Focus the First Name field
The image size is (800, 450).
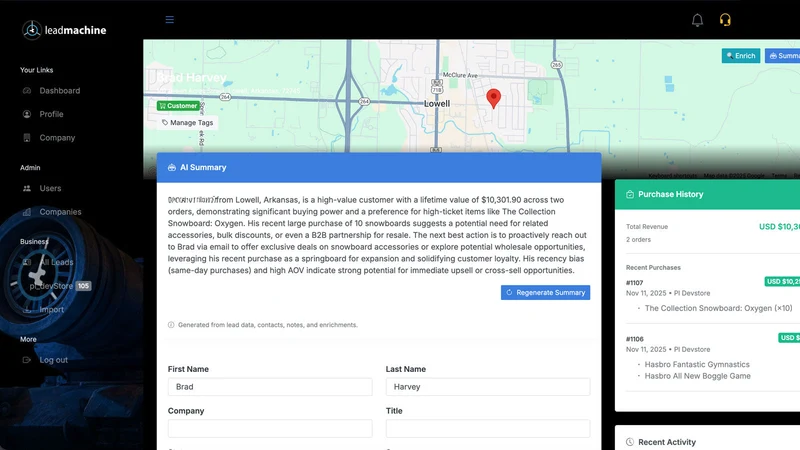pyautogui.click(x=270, y=387)
